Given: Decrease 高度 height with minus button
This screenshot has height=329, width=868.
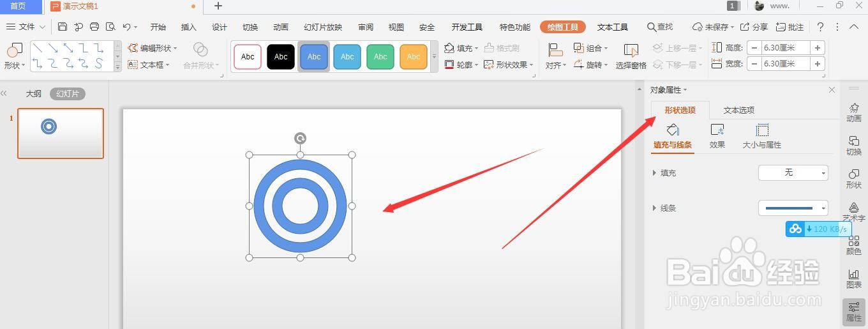Looking at the screenshot, I should point(754,47).
